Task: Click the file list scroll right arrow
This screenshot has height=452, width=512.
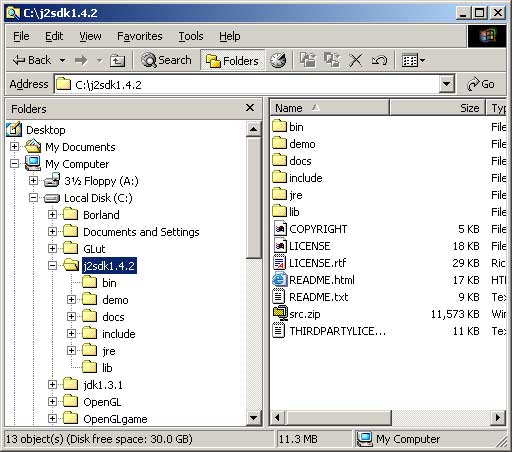Action: click(x=498, y=417)
